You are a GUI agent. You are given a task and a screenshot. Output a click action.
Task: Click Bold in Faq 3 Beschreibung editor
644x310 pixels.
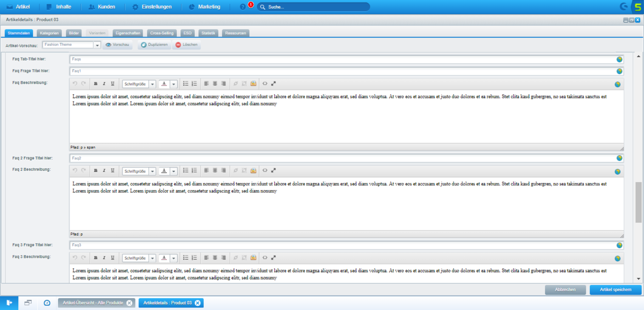pos(95,258)
